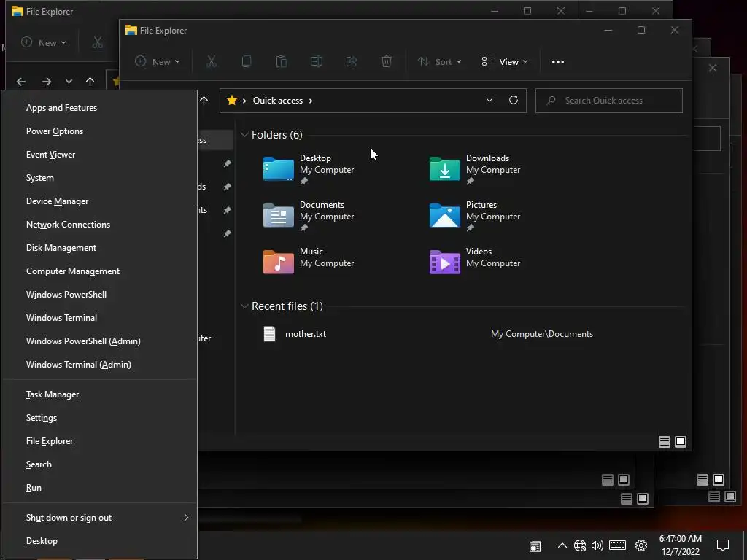Open the volume speaker icon in system tray

597,545
